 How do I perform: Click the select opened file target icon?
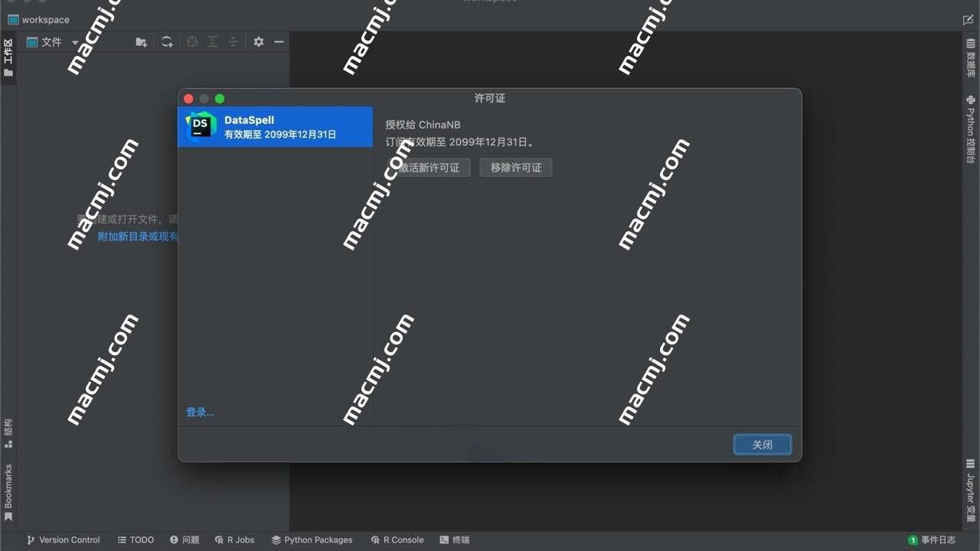click(192, 42)
